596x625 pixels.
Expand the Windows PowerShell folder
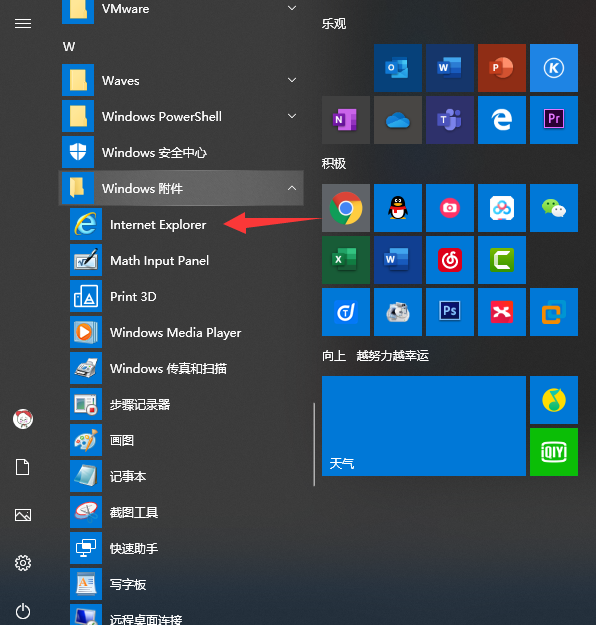tap(181, 116)
